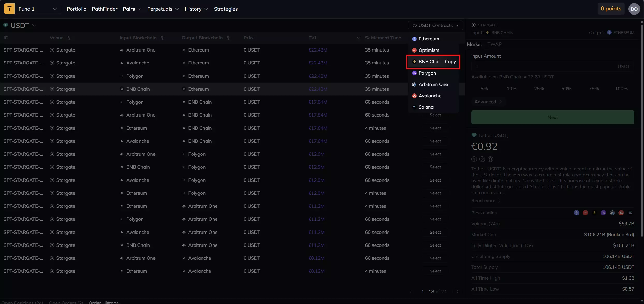Go to the next page of results

tap(457, 292)
